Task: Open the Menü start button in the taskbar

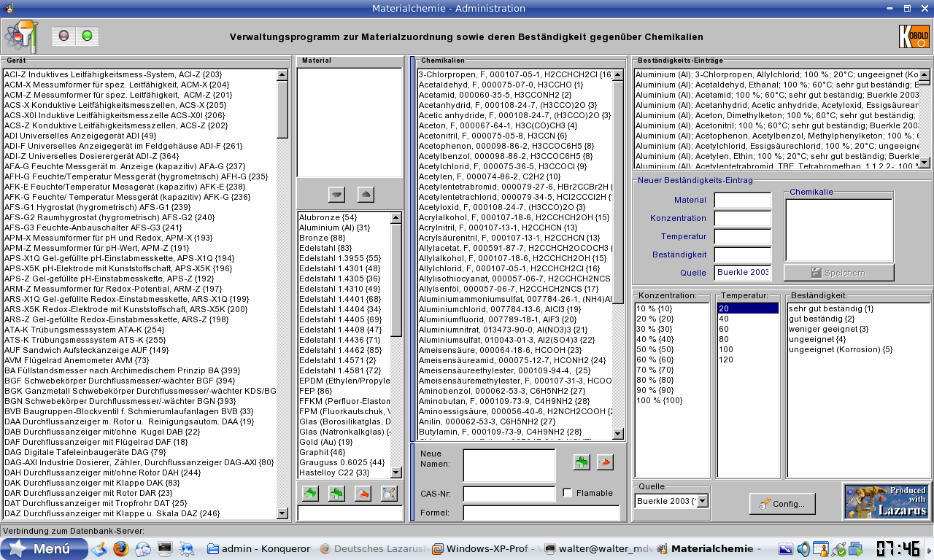Action: click(x=44, y=549)
